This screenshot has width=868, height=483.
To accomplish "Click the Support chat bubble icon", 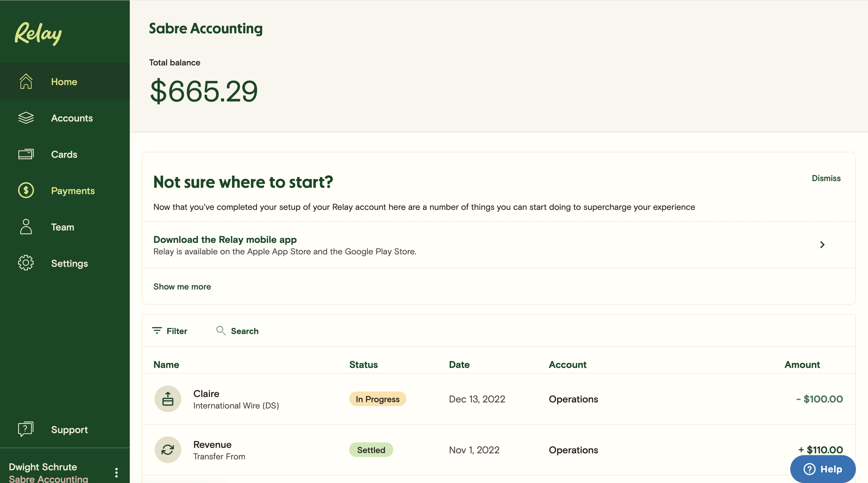I will point(26,429).
